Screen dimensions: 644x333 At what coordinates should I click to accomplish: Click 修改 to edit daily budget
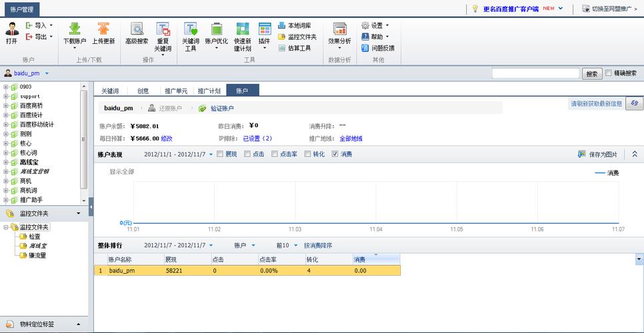[167, 139]
